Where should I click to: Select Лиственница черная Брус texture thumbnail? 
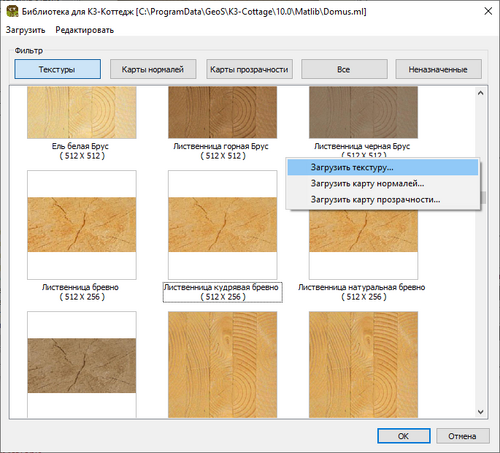pyautogui.click(x=363, y=112)
